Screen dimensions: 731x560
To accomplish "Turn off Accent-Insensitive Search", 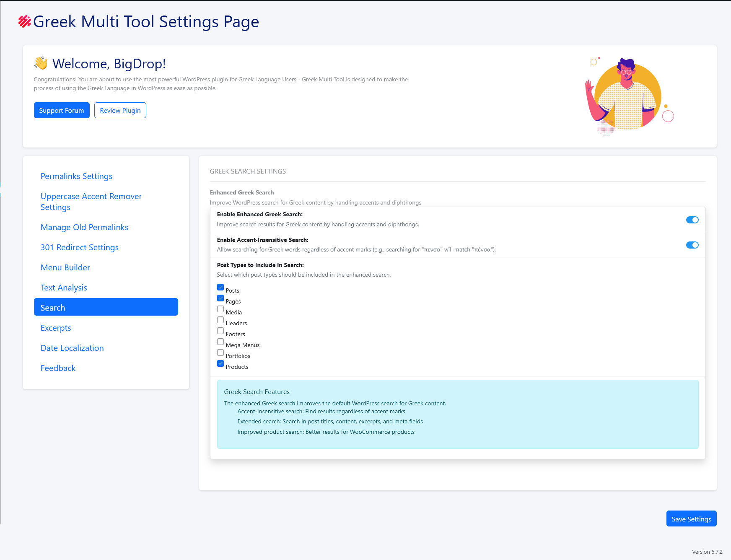I will click(x=692, y=245).
